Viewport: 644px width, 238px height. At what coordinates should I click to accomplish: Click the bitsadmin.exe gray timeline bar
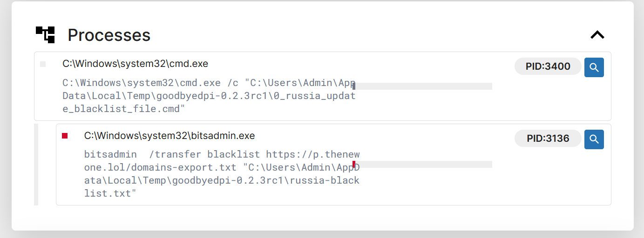424,164
